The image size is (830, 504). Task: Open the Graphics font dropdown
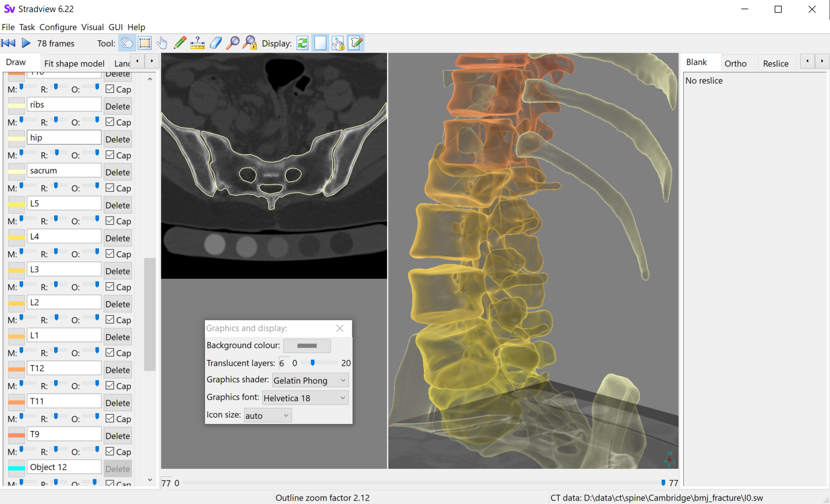click(x=305, y=398)
